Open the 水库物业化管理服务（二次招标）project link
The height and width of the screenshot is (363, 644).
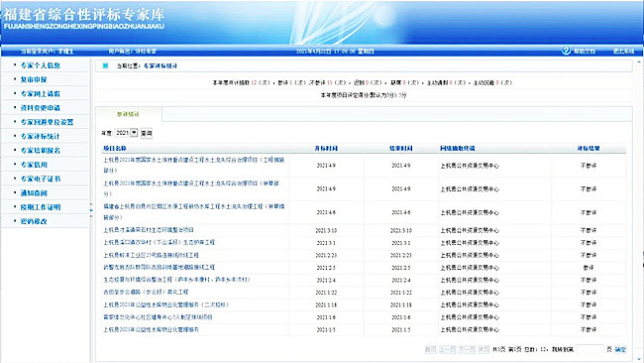click(165, 304)
